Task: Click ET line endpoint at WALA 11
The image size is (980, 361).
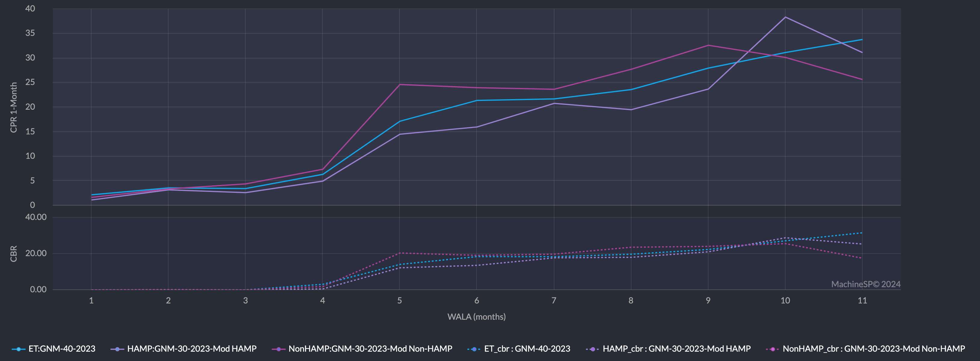Action: click(862, 39)
